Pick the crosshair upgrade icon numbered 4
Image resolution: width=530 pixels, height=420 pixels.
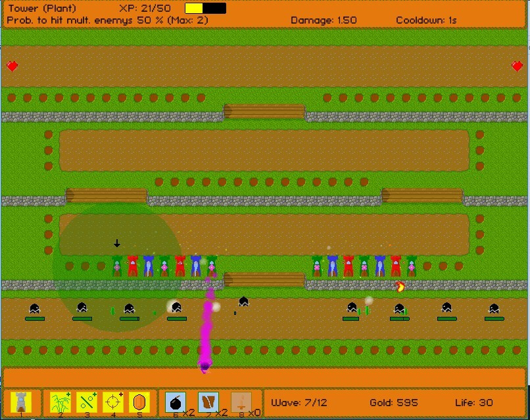(113, 402)
